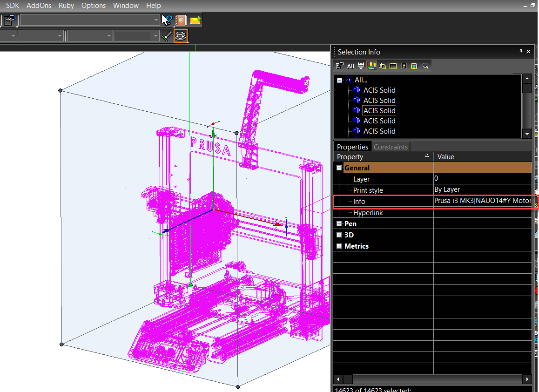
Task: Open the wide empty combo box in top toolbar
Action: point(90,20)
